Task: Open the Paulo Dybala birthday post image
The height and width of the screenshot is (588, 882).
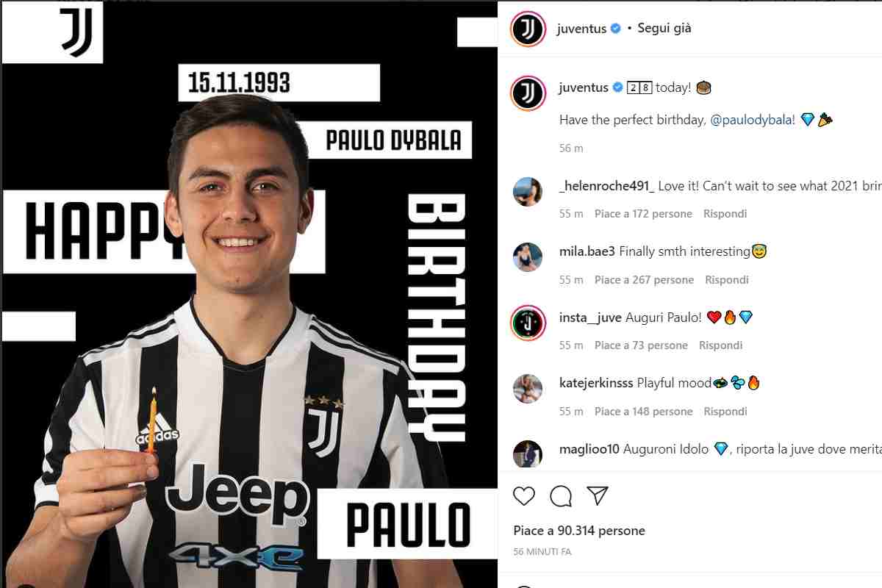Action: click(250, 294)
